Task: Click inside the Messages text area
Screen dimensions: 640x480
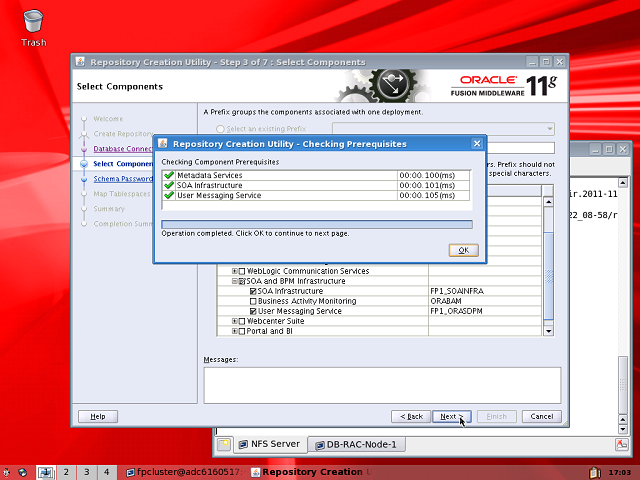Action: click(382, 386)
